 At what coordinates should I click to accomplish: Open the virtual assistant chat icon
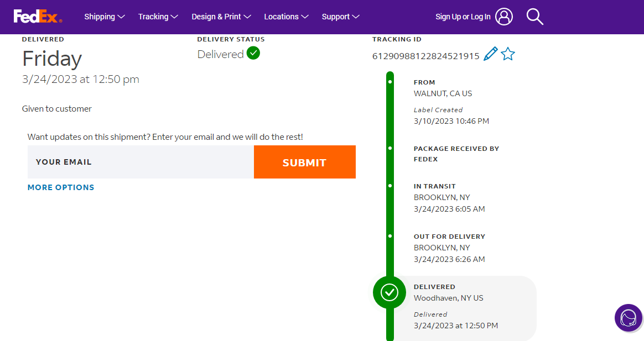point(628,318)
